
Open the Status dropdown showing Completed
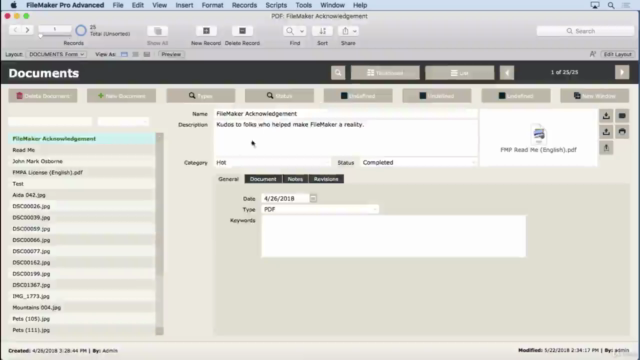pos(419,162)
